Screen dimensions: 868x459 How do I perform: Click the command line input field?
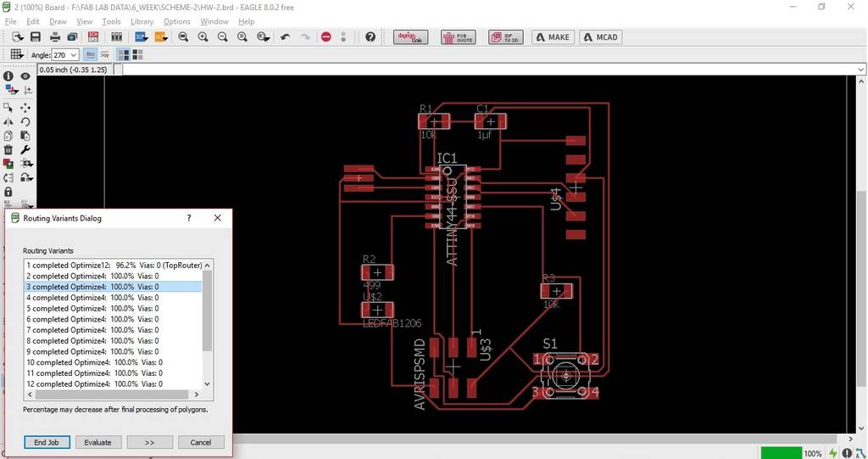489,70
